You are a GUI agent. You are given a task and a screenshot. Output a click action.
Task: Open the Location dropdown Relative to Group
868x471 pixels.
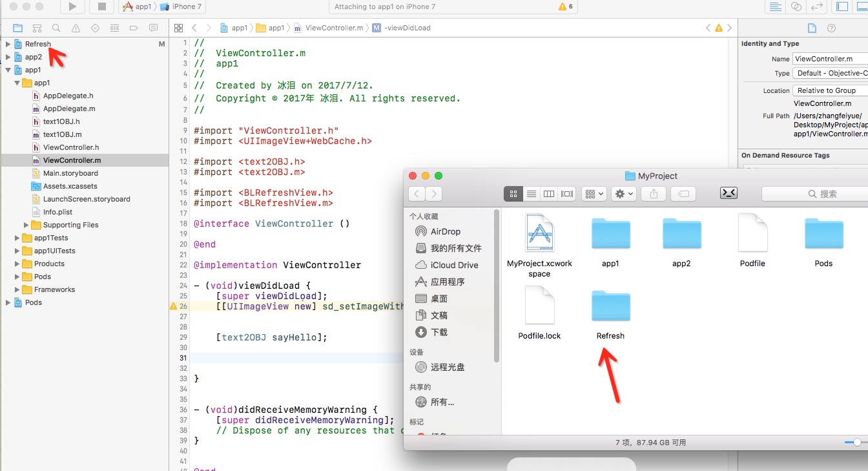831,90
